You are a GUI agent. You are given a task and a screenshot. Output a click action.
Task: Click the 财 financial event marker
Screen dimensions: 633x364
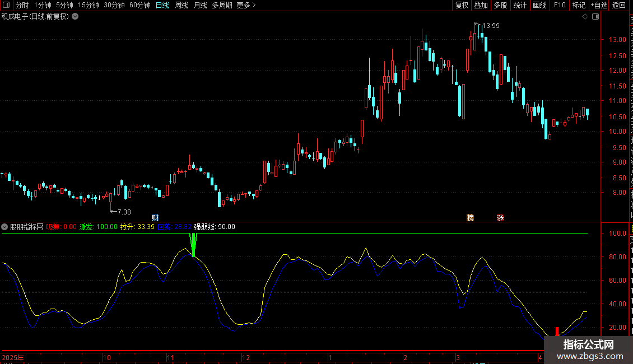(155, 217)
